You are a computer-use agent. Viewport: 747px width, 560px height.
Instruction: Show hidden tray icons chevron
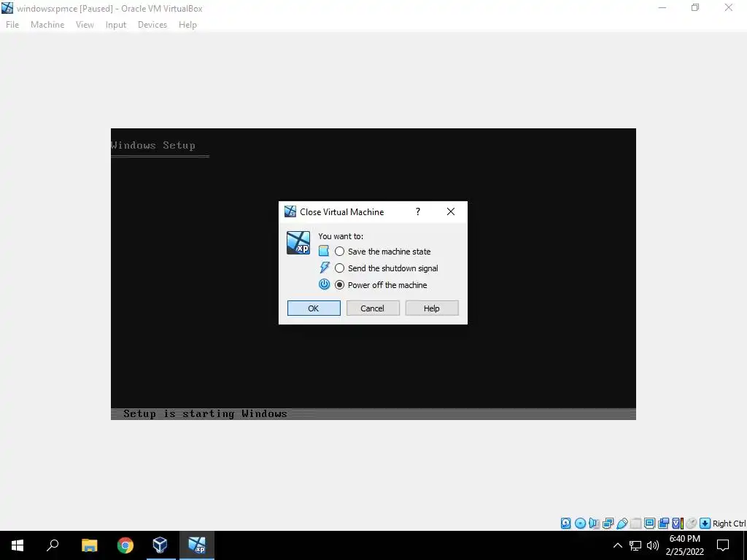tap(617, 545)
